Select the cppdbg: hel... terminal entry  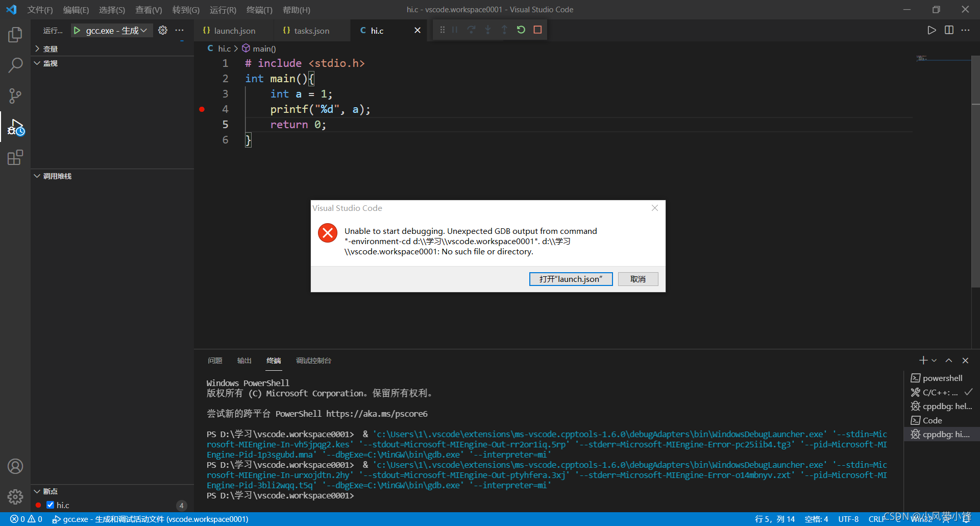click(942, 406)
